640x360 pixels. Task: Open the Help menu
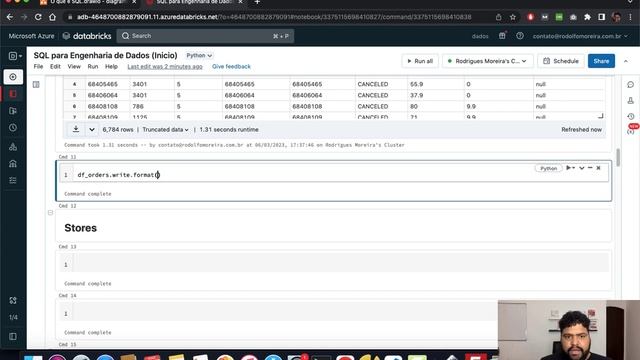click(111, 67)
